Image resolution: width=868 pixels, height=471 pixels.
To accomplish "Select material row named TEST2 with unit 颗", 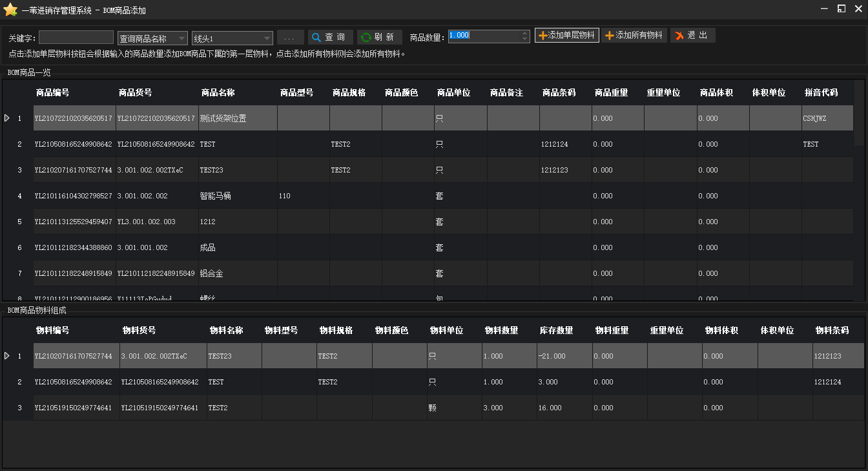I will point(433,408).
